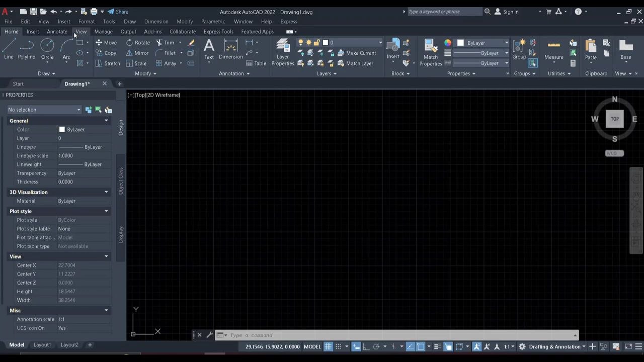
Task: Open the Text annotation tool
Action: point(209,49)
